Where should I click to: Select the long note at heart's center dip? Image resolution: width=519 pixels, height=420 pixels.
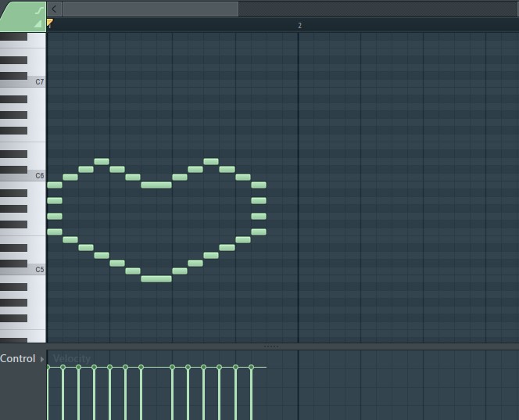click(x=156, y=185)
